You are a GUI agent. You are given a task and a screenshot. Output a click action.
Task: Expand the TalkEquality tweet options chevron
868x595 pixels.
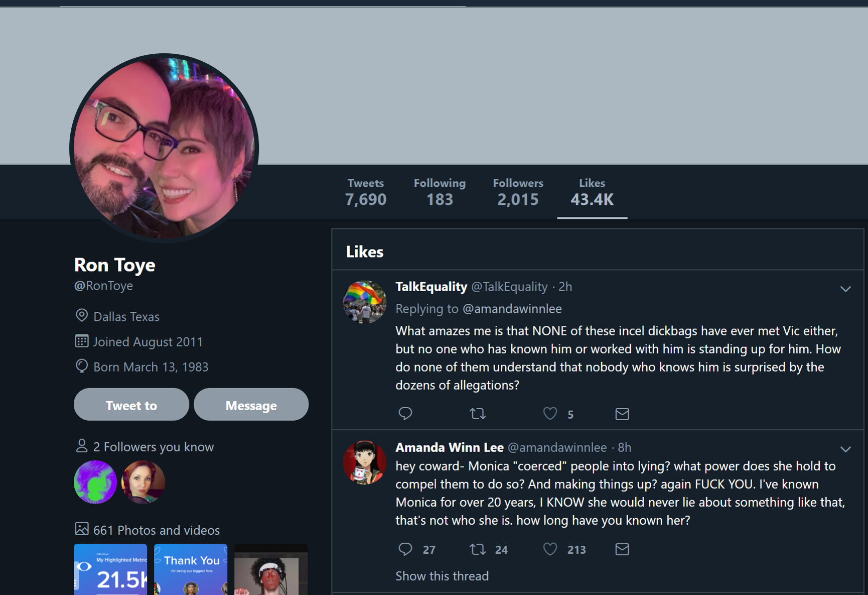click(x=845, y=289)
